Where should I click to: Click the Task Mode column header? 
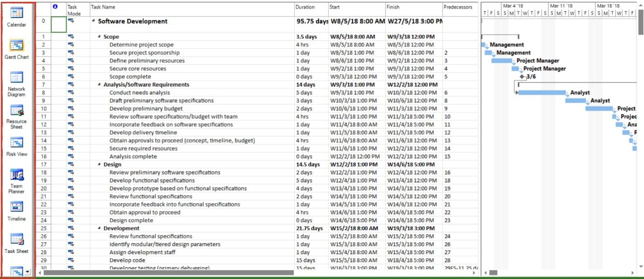(78, 9)
